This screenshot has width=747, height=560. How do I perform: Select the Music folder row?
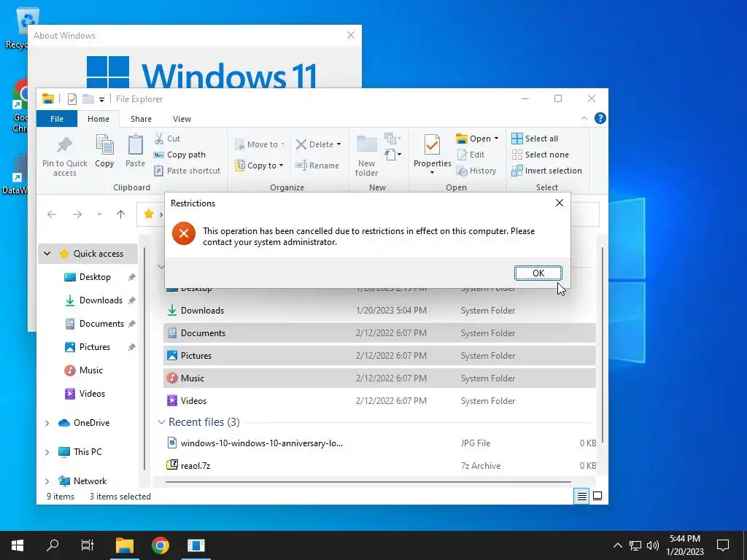(379, 378)
